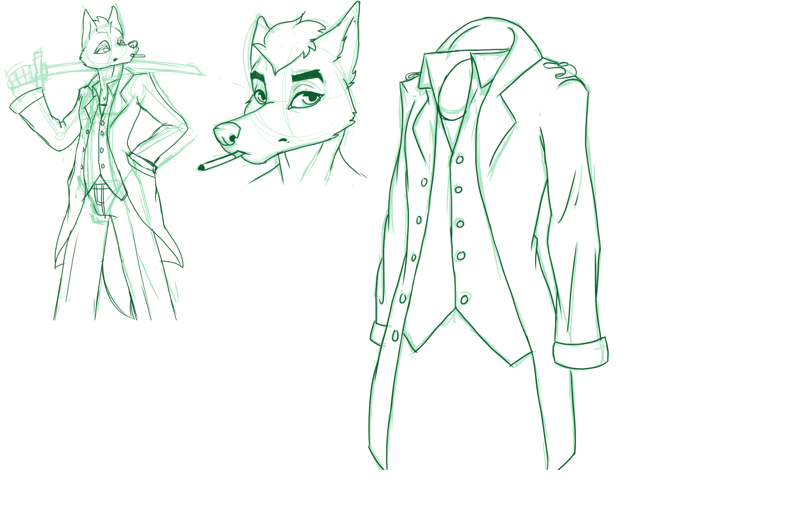The image size is (798, 532).
Task: Click the rolled left sleeve cuff of jacket
Action: click(x=379, y=333)
